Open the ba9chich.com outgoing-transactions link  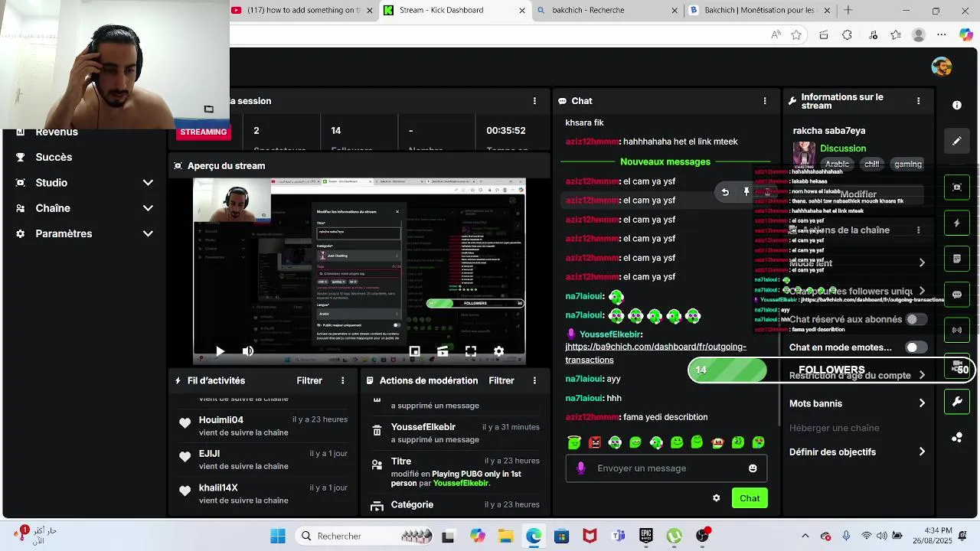coord(655,353)
